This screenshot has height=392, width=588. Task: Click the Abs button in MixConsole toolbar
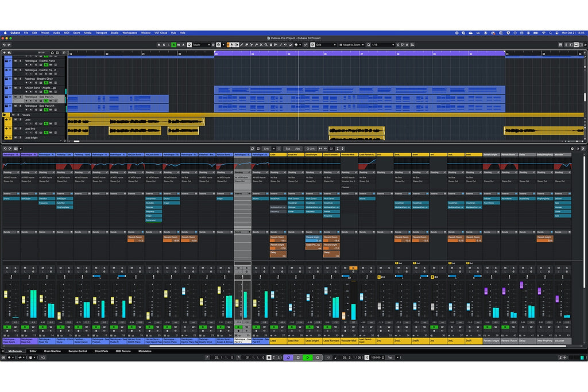(x=297, y=149)
